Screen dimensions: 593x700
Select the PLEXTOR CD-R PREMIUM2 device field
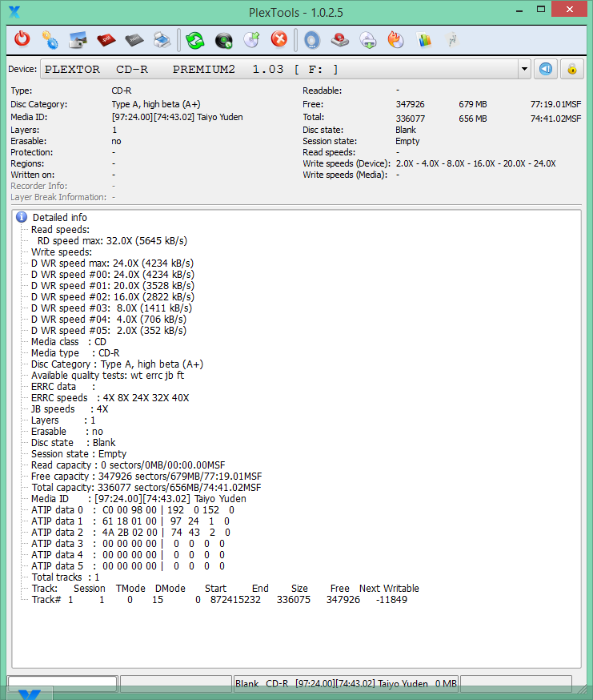[279, 69]
